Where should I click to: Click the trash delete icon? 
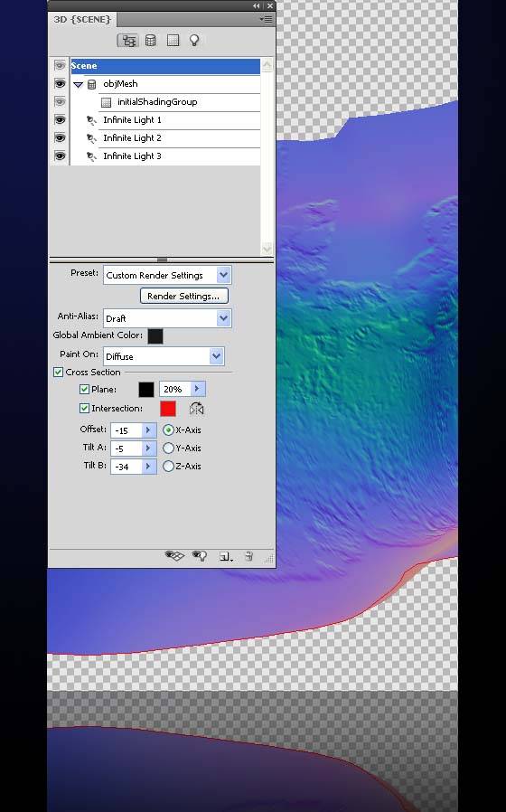248,556
